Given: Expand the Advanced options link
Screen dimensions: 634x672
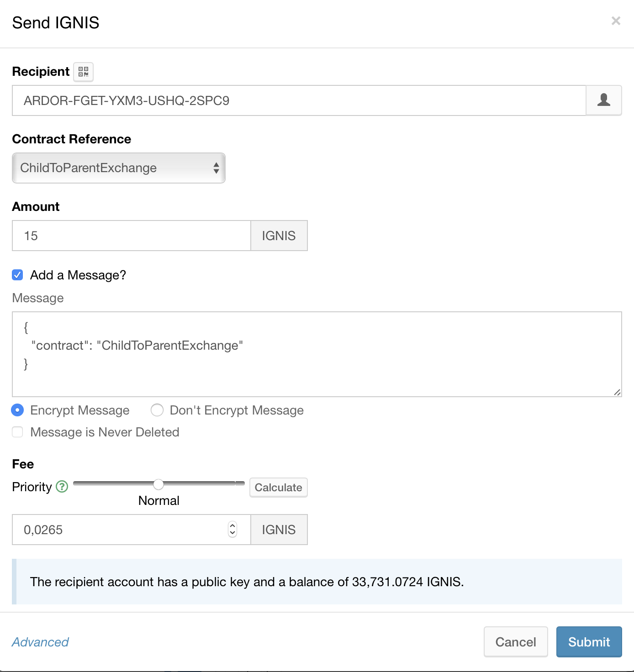Looking at the screenshot, I should click(x=40, y=642).
